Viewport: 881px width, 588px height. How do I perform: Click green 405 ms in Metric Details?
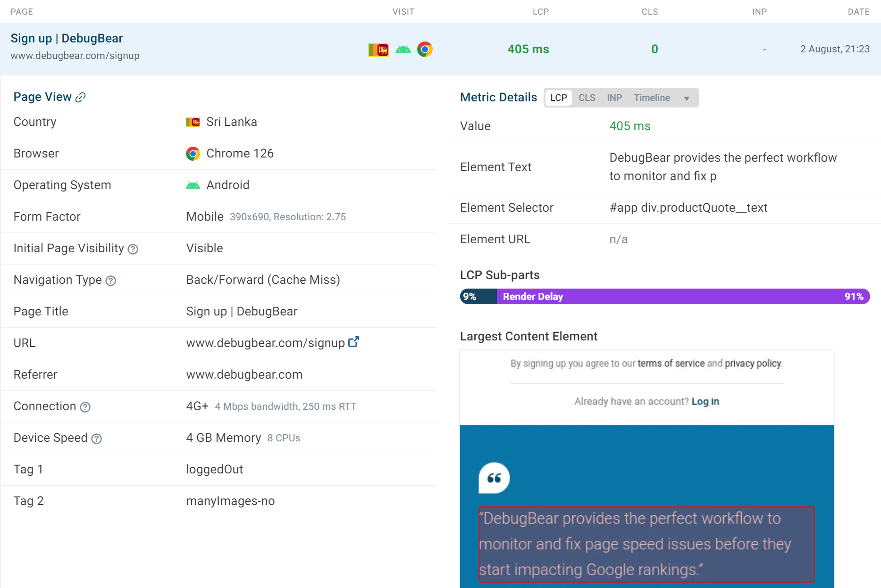(x=630, y=126)
